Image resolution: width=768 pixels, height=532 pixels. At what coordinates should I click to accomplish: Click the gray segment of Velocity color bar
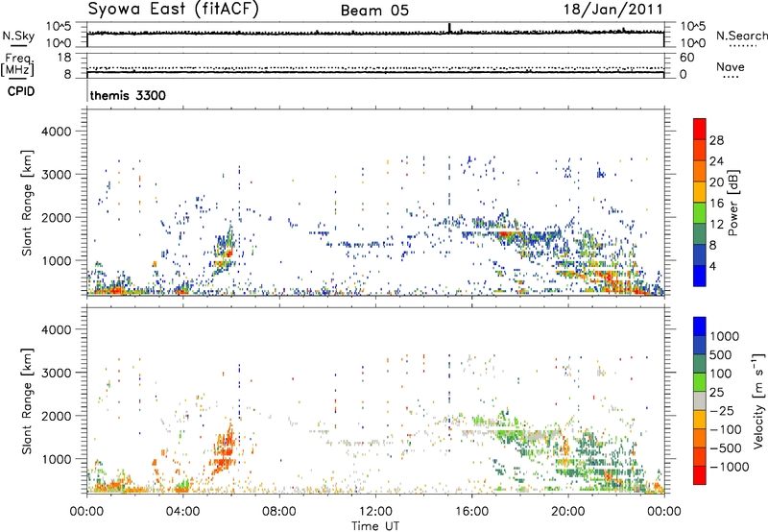pyautogui.click(x=700, y=400)
